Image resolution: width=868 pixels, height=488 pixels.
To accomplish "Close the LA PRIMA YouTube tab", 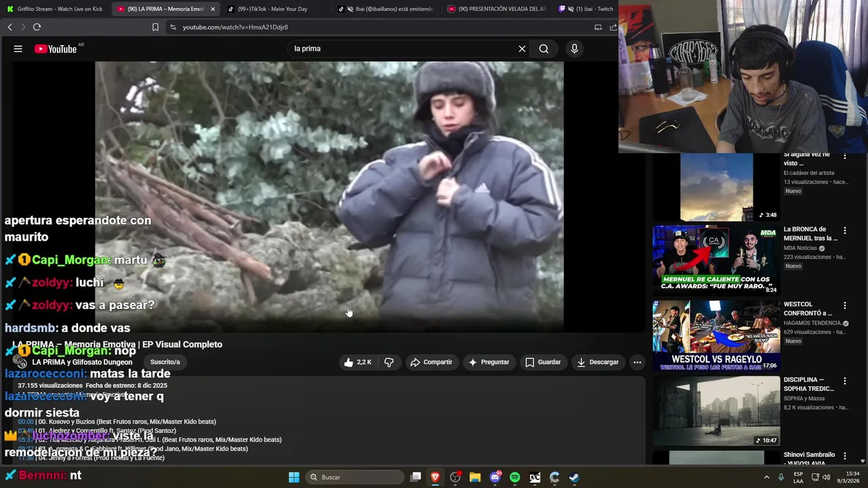I will tap(213, 9).
